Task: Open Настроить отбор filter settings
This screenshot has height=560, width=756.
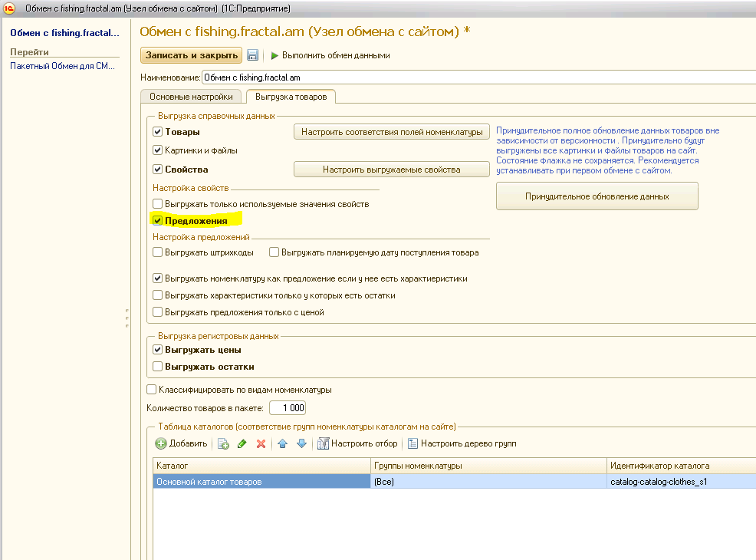Action: click(357, 443)
